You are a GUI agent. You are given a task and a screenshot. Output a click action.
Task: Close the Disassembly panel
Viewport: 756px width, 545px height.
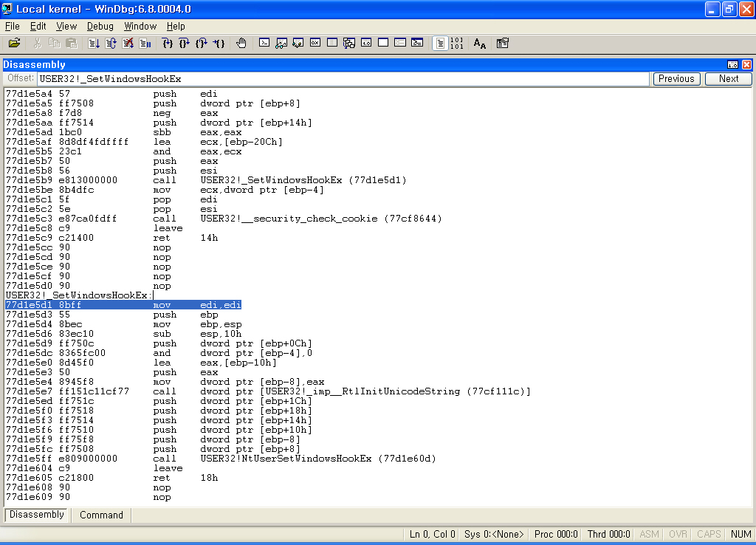click(x=746, y=65)
